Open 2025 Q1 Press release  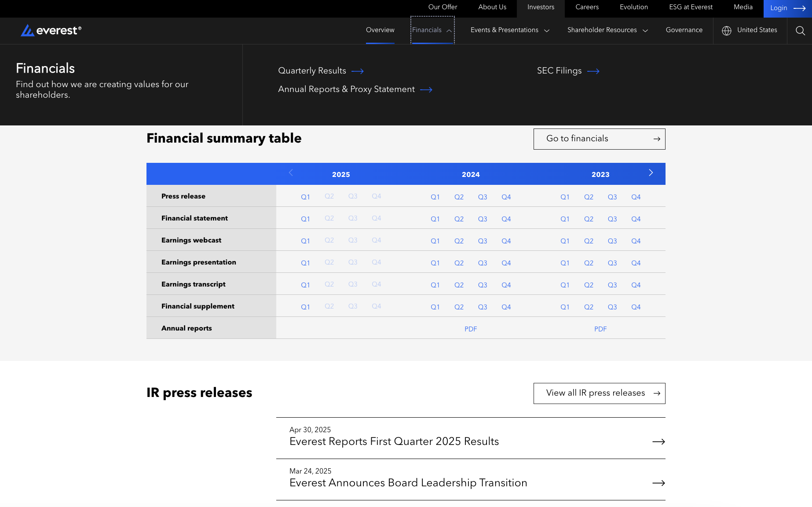pos(305,197)
